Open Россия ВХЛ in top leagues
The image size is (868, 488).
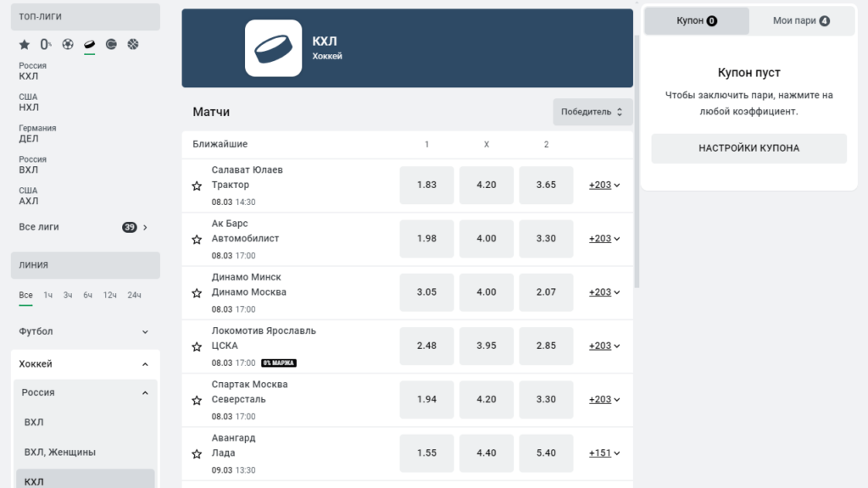click(33, 165)
